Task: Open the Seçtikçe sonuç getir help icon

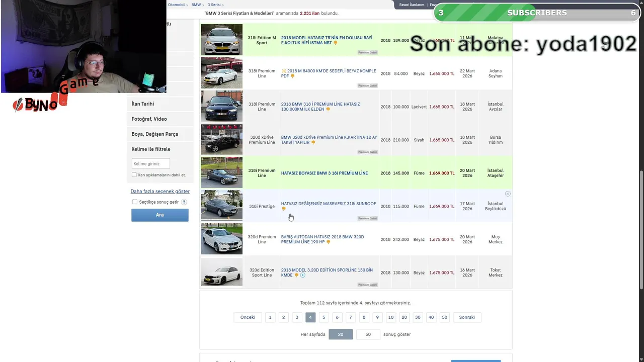Action: (184, 202)
